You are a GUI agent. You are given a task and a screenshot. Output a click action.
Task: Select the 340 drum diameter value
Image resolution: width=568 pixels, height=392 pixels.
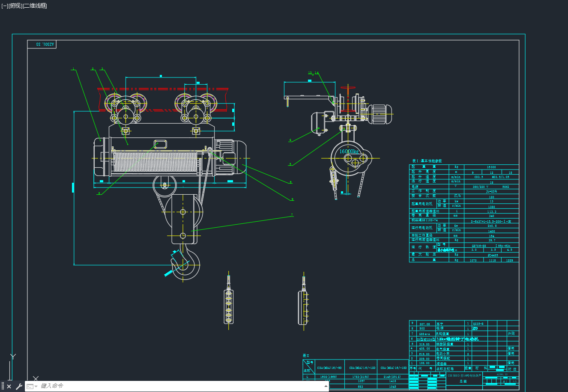(x=491, y=216)
